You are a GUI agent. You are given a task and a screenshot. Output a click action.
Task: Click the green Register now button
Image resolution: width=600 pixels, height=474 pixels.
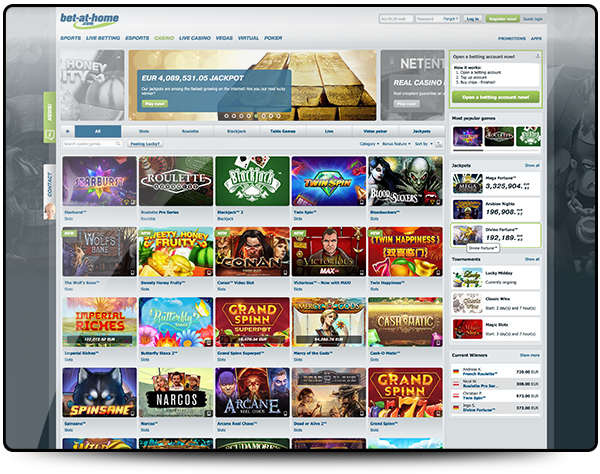click(x=503, y=19)
